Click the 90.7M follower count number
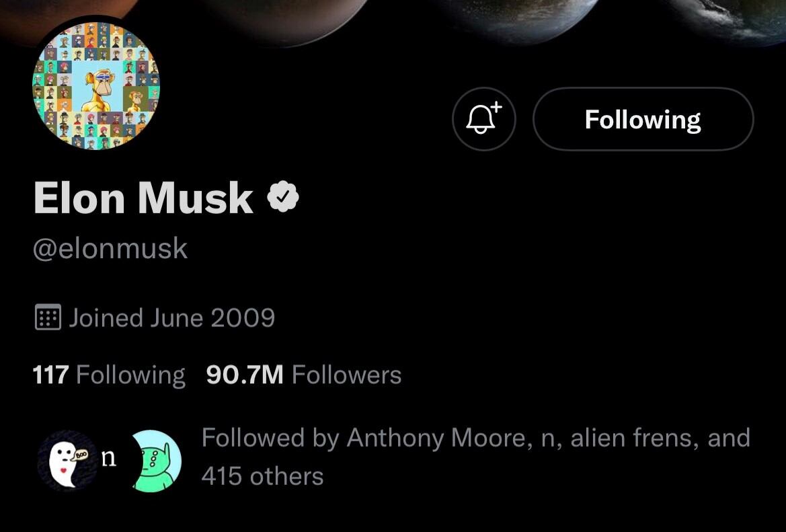786x532 pixels. coord(245,375)
